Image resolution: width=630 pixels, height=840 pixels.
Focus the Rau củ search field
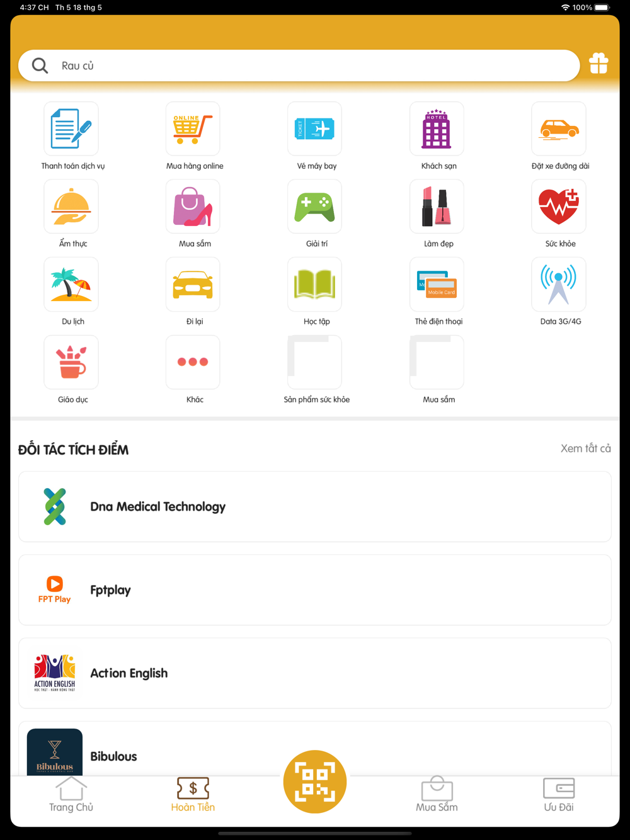pyautogui.click(x=299, y=65)
